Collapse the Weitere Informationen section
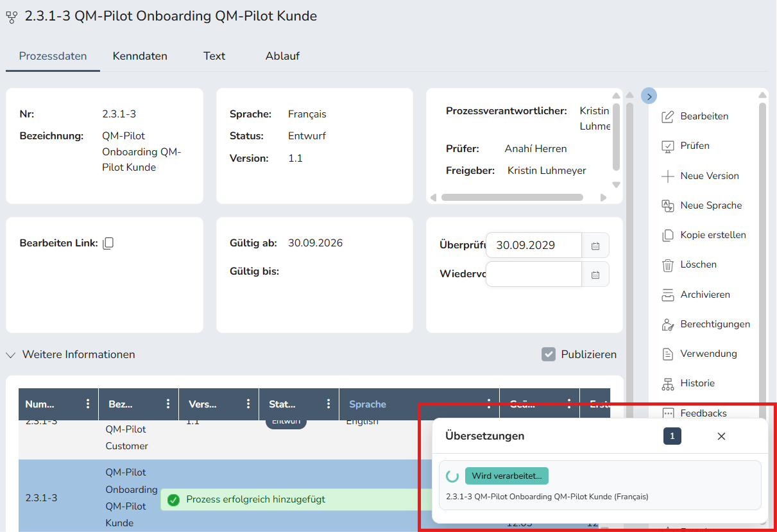 pyautogui.click(x=11, y=354)
